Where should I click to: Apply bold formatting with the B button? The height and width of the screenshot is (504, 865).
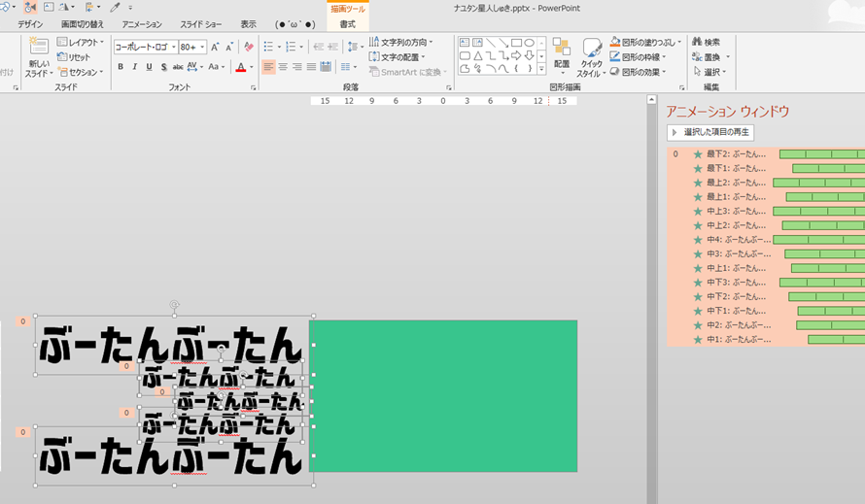(x=121, y=67)
